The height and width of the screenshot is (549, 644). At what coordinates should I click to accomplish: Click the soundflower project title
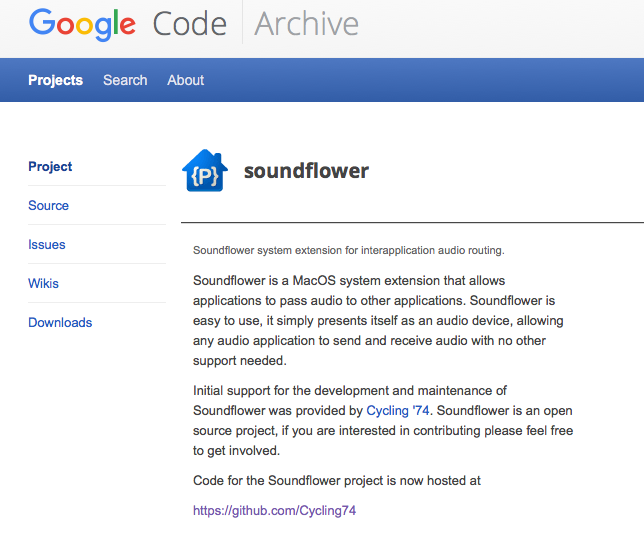tap(306, 171)
